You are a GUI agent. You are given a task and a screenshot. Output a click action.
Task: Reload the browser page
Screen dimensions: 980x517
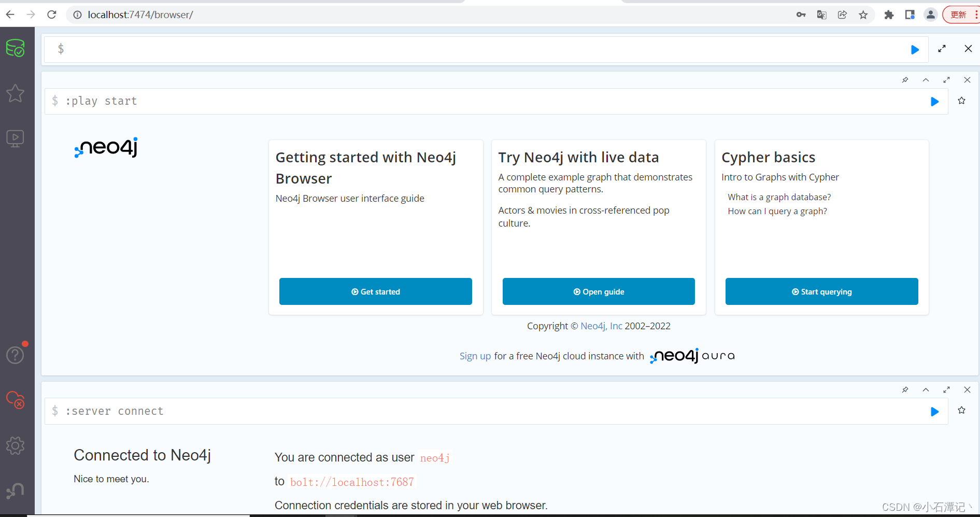(51, 15)
